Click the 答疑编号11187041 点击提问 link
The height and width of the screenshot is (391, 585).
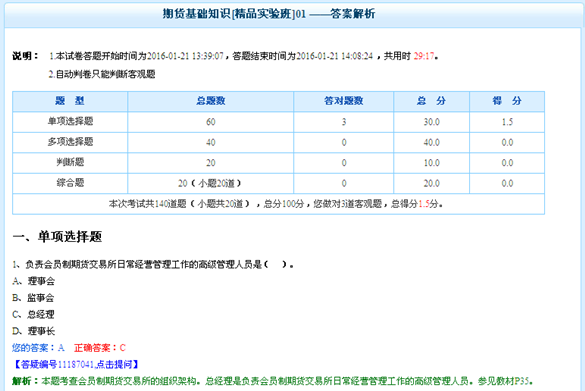(x=76, y=364)
